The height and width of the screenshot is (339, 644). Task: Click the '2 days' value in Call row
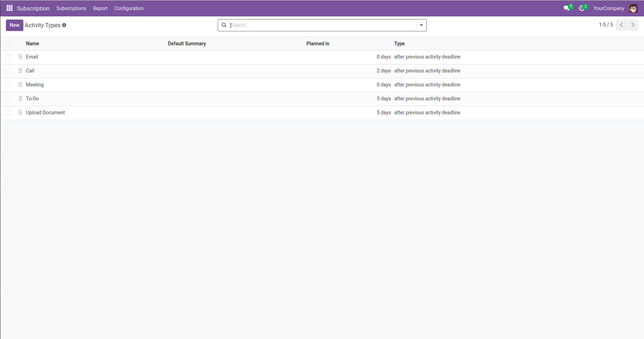[384, 71]
